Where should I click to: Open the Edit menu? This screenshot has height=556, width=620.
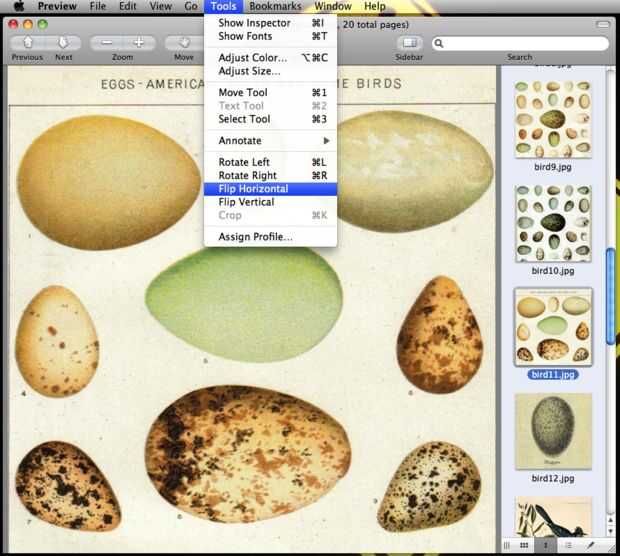(128, 6)
